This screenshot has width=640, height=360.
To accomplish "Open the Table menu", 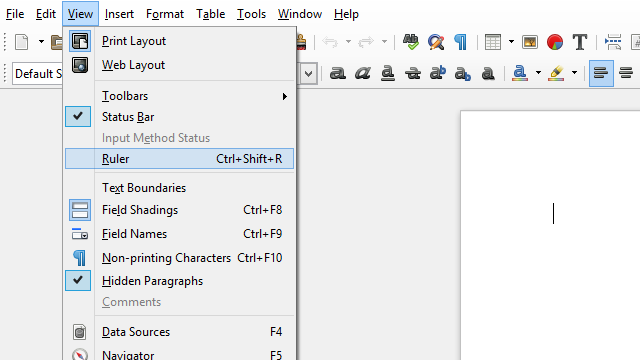I will click(211, 14).
